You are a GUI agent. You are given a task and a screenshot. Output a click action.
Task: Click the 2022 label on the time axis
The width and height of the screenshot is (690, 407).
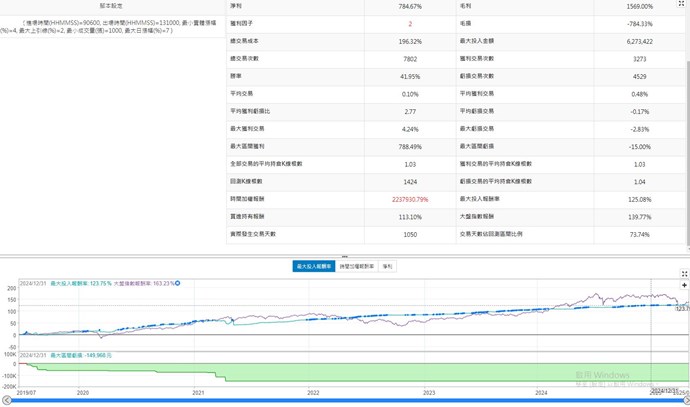pyautogui.click(x=313, y=393)
